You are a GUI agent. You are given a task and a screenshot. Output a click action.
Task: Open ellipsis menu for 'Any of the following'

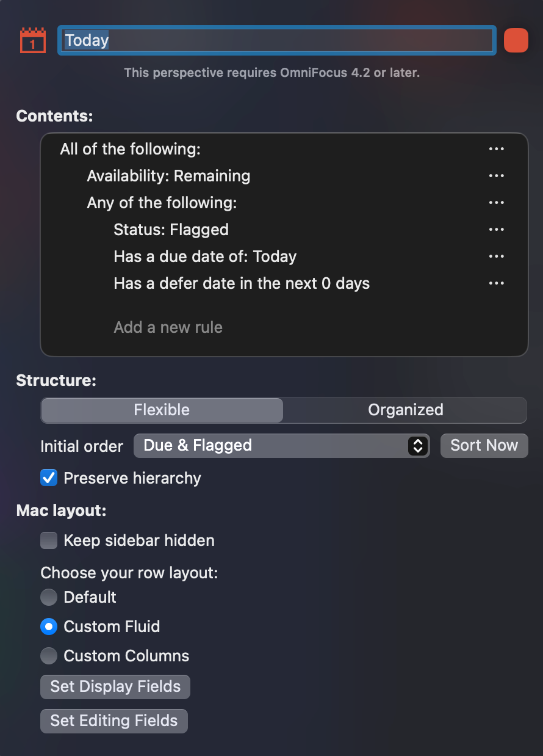tap(497, 203)
